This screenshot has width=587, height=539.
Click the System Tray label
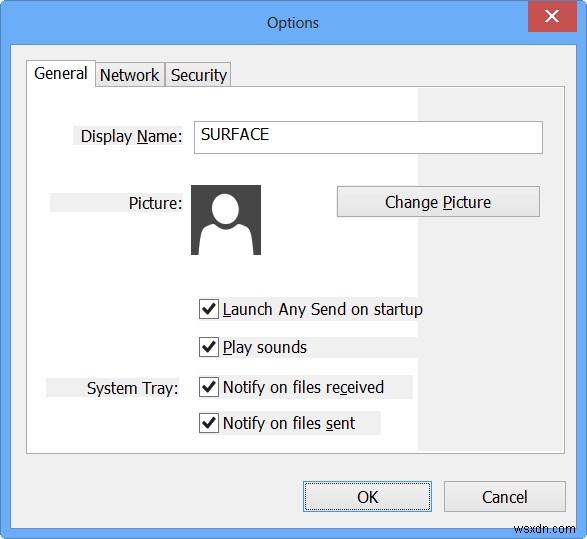133,388
